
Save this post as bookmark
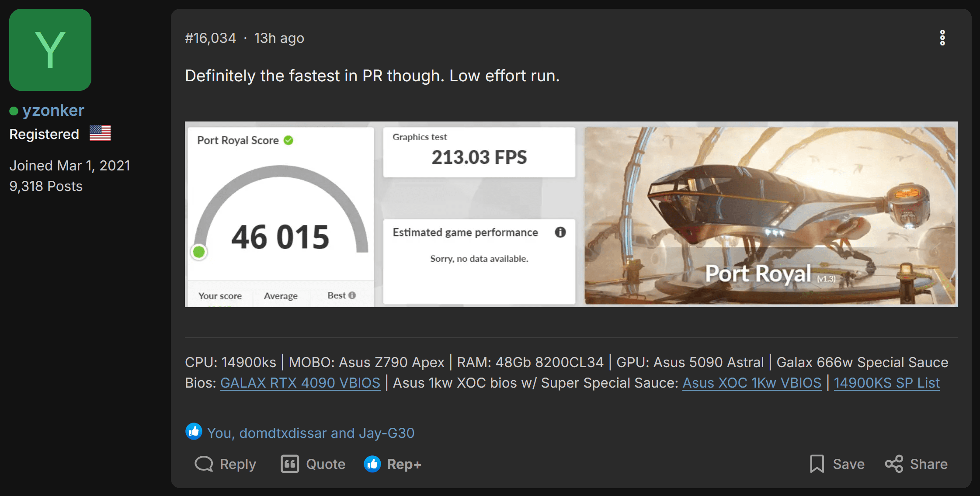pos(837,464)
